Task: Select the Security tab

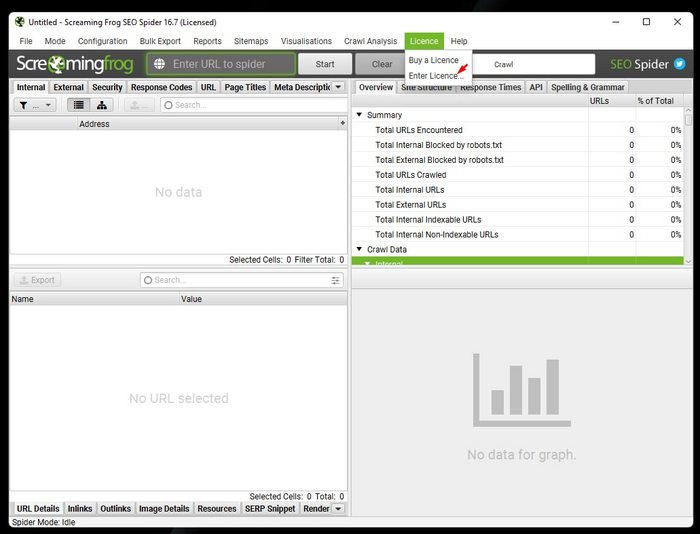Action: coord(107,87)
